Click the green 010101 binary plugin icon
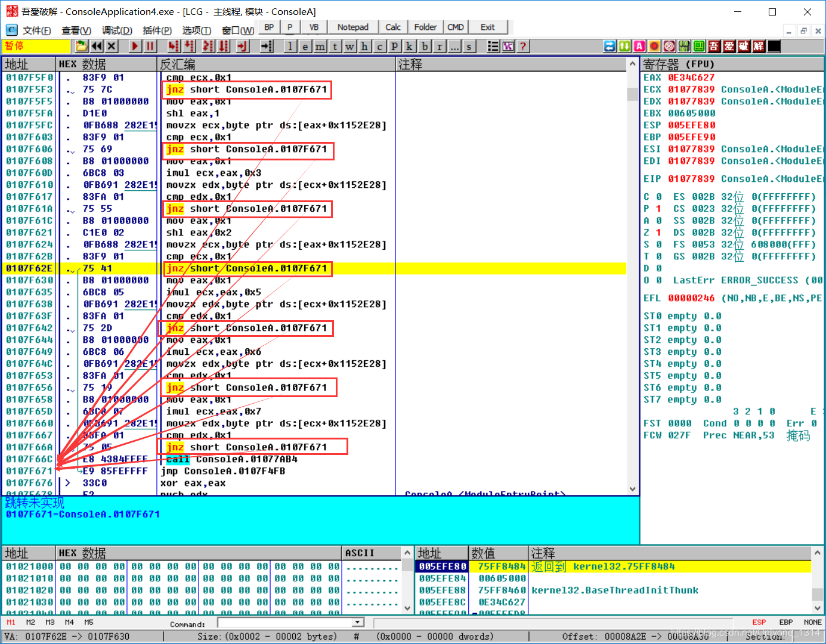The width and height of the screenshot is (826, 644). (684, 46)
